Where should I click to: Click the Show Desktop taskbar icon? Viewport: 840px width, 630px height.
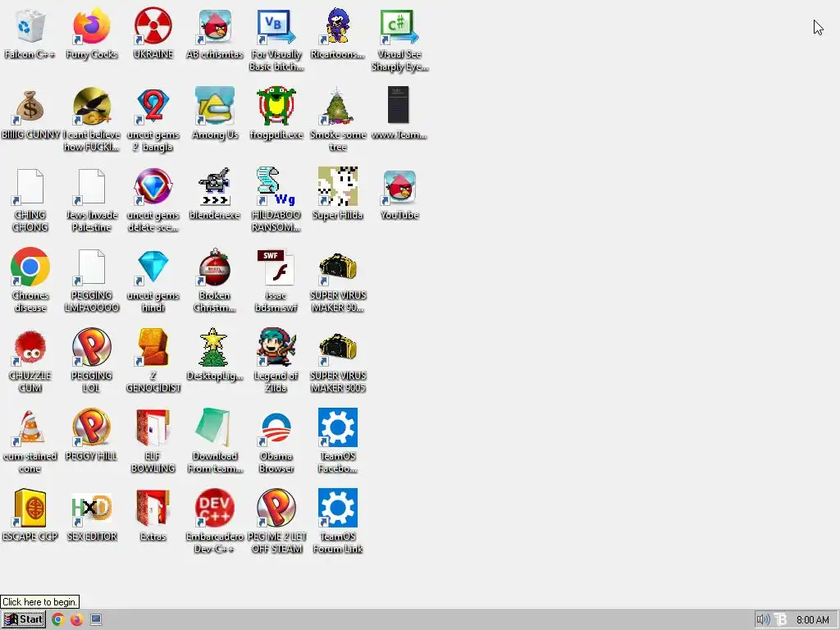(96, 619)
